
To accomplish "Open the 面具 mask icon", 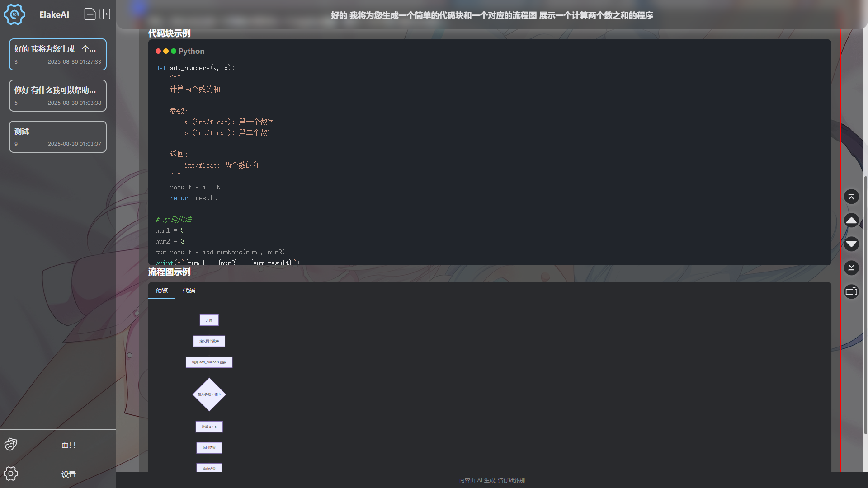I will click(11, 445).
